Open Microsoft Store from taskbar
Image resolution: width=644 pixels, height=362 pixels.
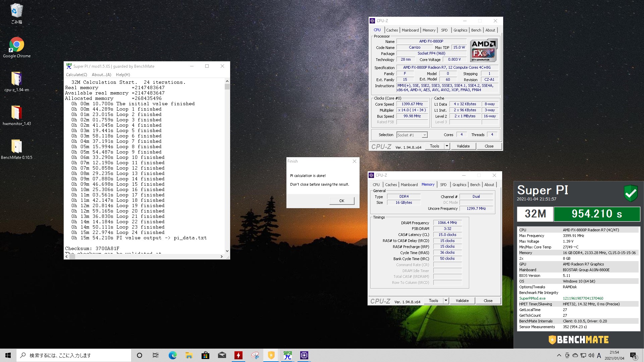pyautogui.click(x=205, y=355)
